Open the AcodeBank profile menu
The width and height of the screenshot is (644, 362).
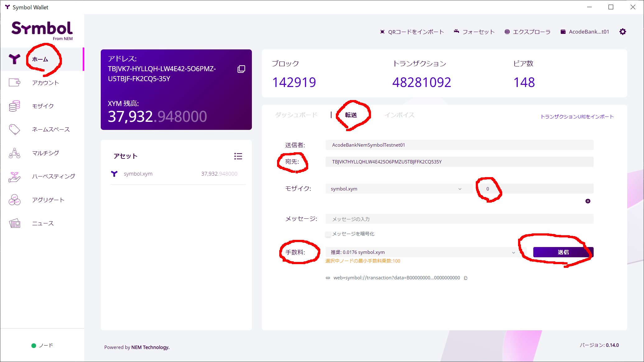(x=585, y=32)
